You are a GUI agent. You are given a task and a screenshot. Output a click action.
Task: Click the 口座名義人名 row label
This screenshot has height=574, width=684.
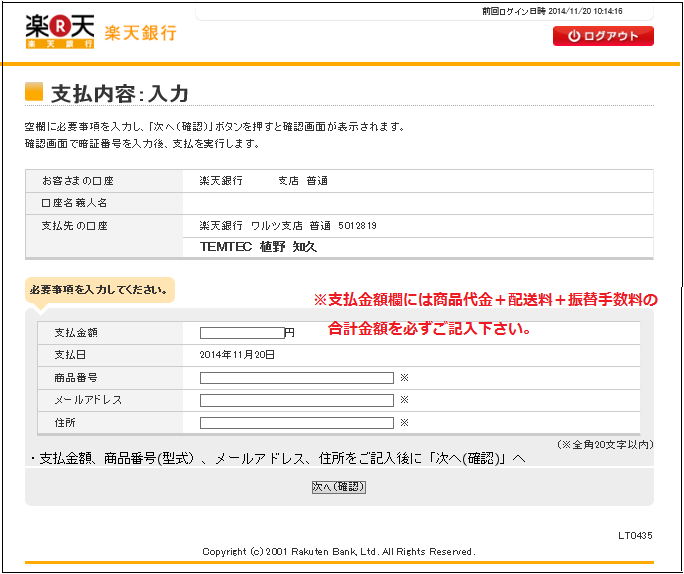click(74, 203)
